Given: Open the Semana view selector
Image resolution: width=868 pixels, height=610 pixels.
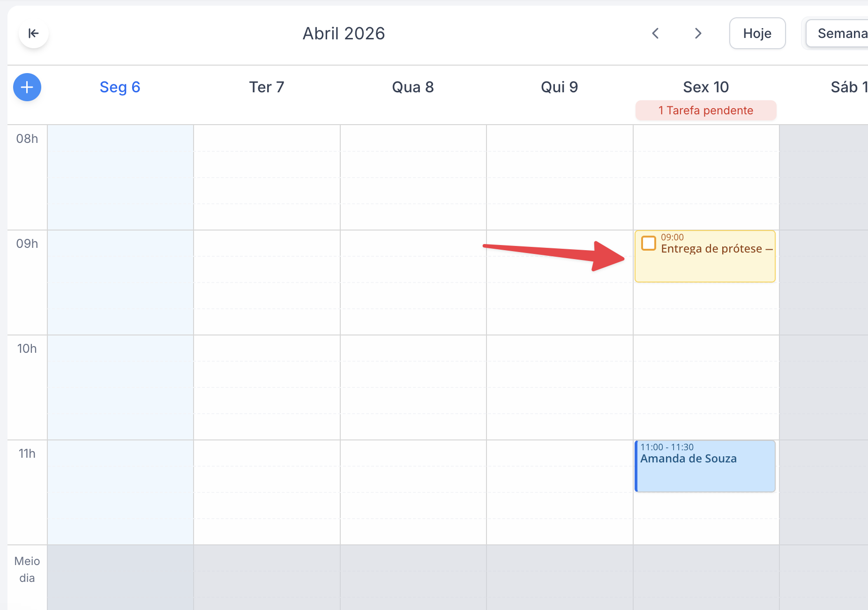Looking at the screenshot, I should [840, 33].
